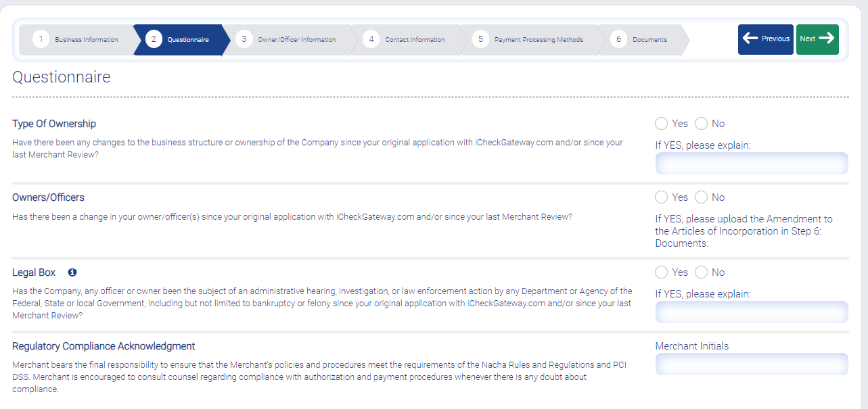
Task: Focus the Type Of Ownership explanation field
Action: coord(752,164)
